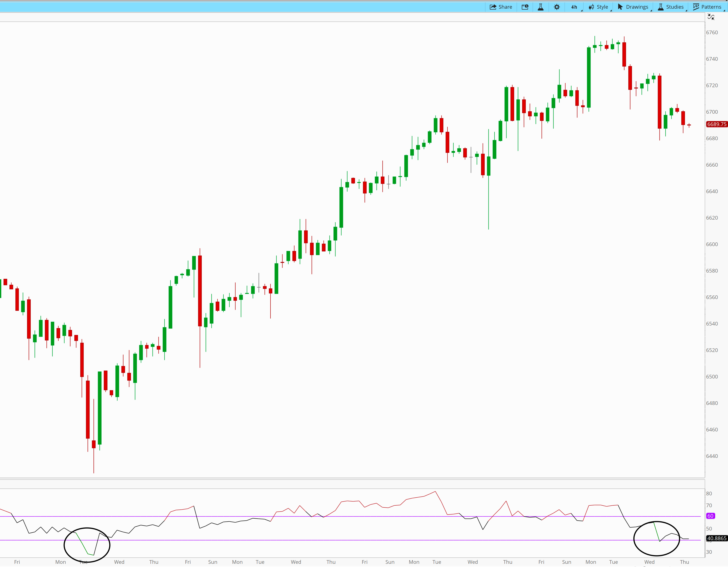Open the Studies menu
The image size is (728, 567).
tap(671, 7)
